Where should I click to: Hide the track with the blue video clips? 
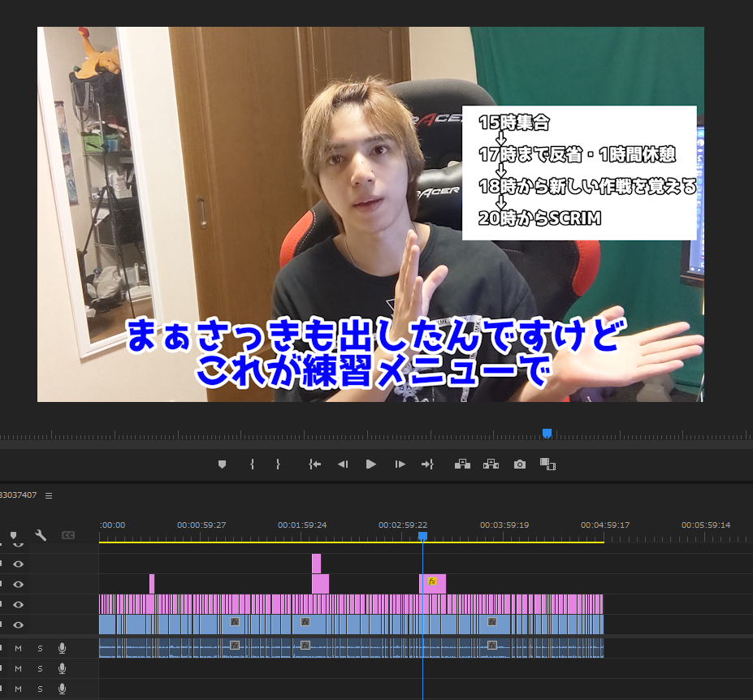18,624
